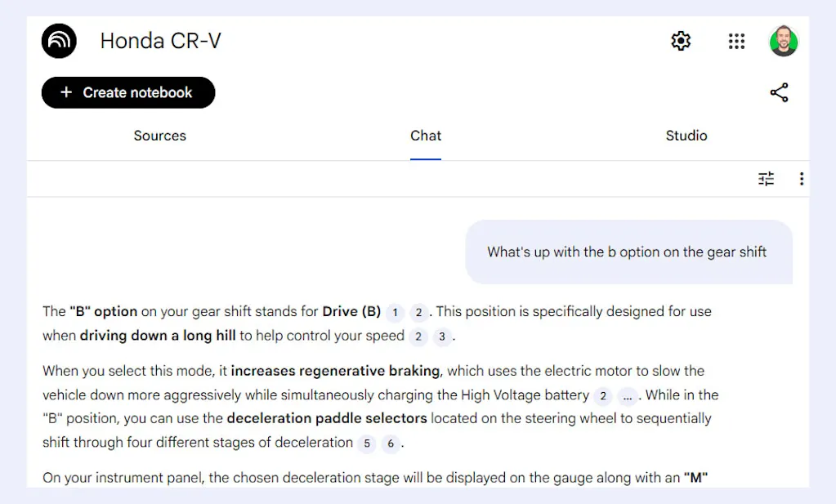Expand the ellipsis citation chip

(x=627, y=396)
